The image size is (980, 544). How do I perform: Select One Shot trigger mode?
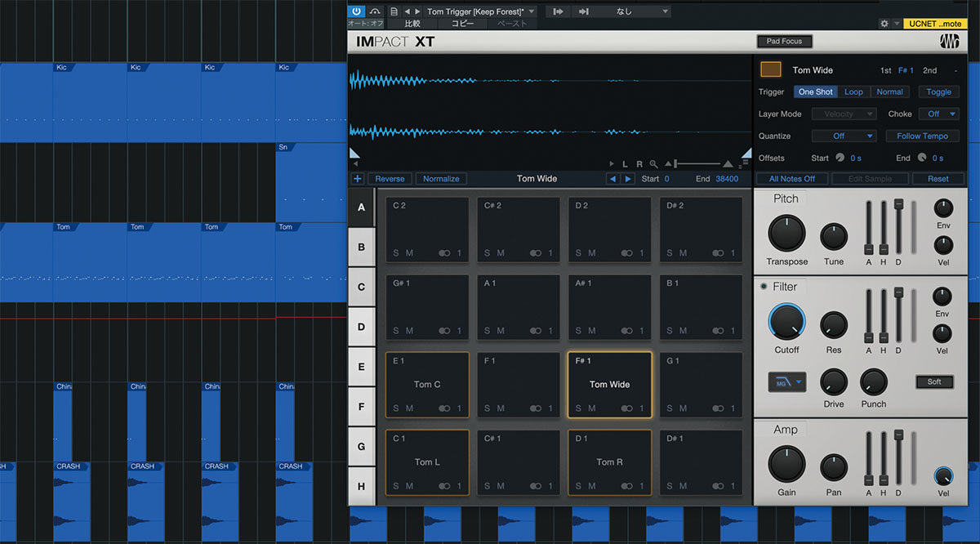coord(816,92)
